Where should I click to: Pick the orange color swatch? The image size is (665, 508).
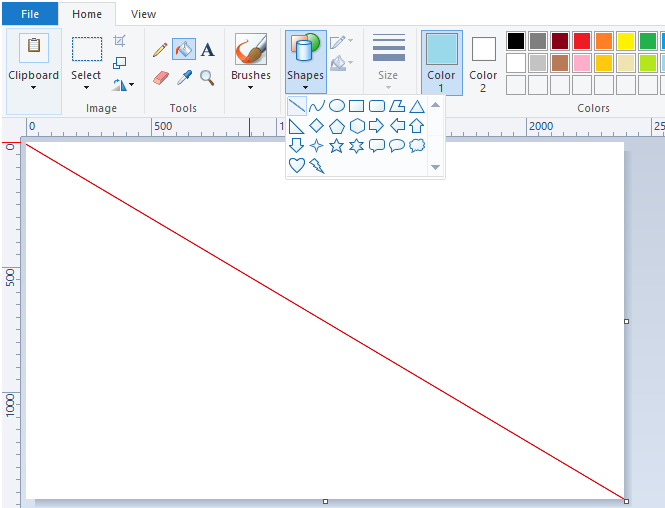[604, 41]
